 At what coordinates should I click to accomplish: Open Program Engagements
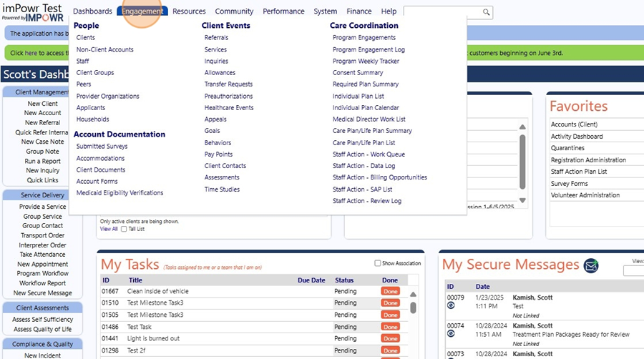pyautogui.click(x=364, y=37)
